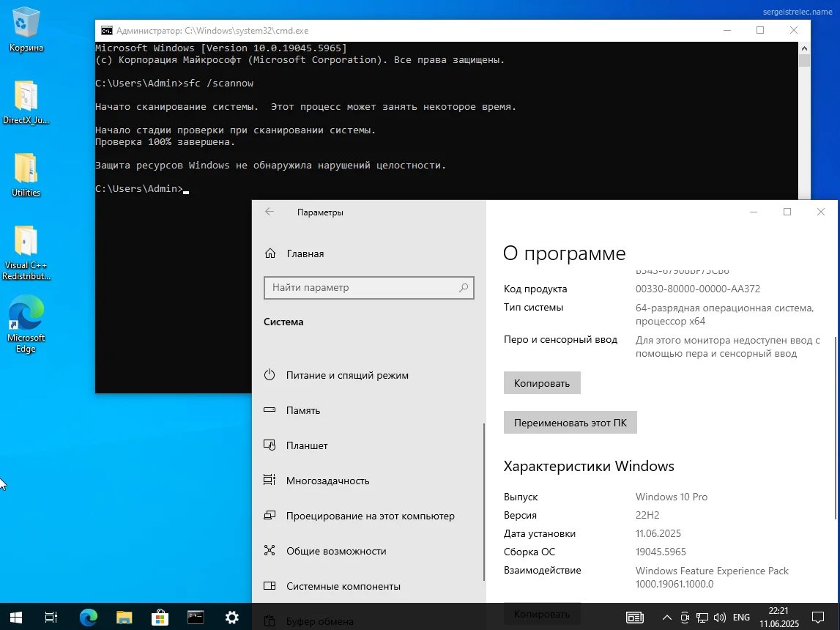Click Переименовать этот ПК button
This screenshot has height=630, width=840.
tap(570, 423)
